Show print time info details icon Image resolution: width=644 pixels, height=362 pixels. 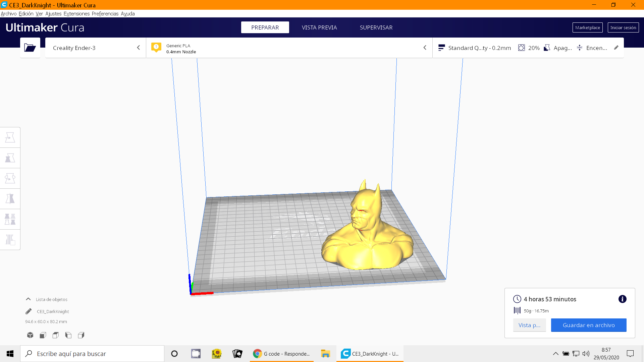click(622, 299)
